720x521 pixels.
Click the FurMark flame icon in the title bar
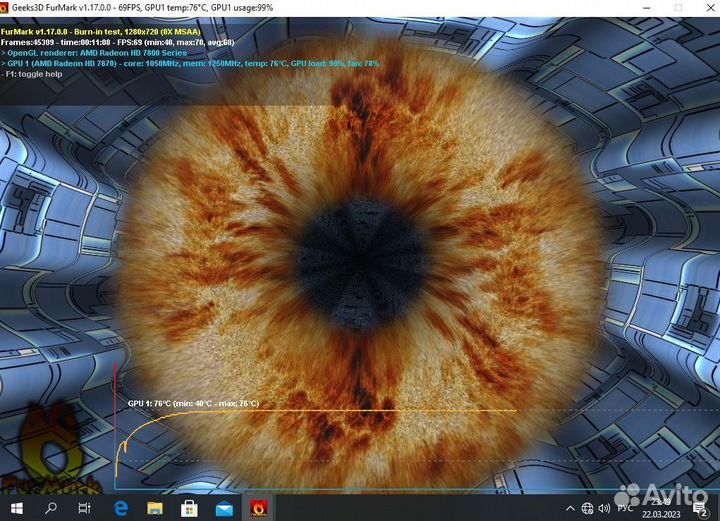click(4, 8)
